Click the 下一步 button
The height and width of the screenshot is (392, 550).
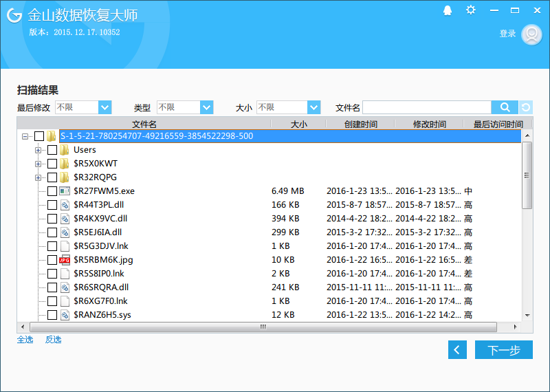(x=503, y=349)
